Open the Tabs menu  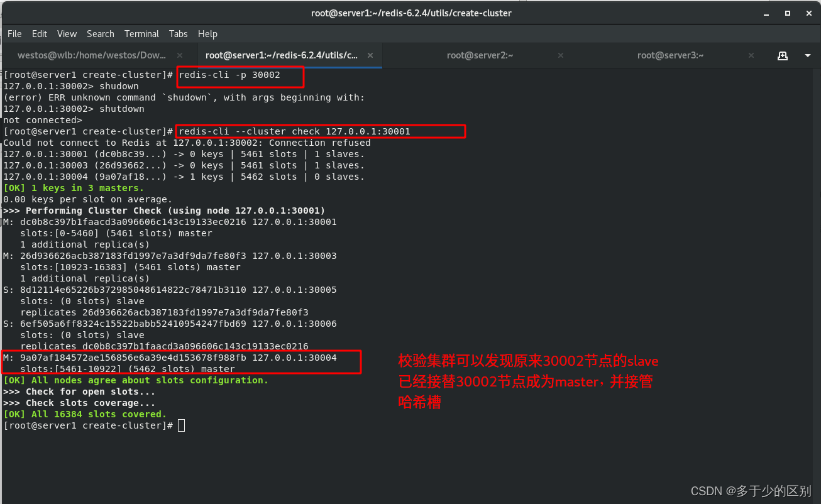(178, 34)
